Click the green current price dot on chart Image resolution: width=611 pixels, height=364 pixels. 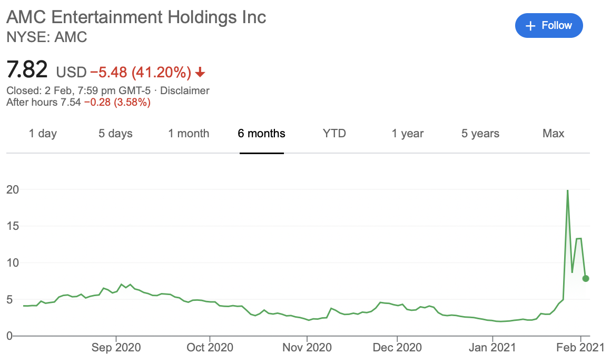(585, 278)
